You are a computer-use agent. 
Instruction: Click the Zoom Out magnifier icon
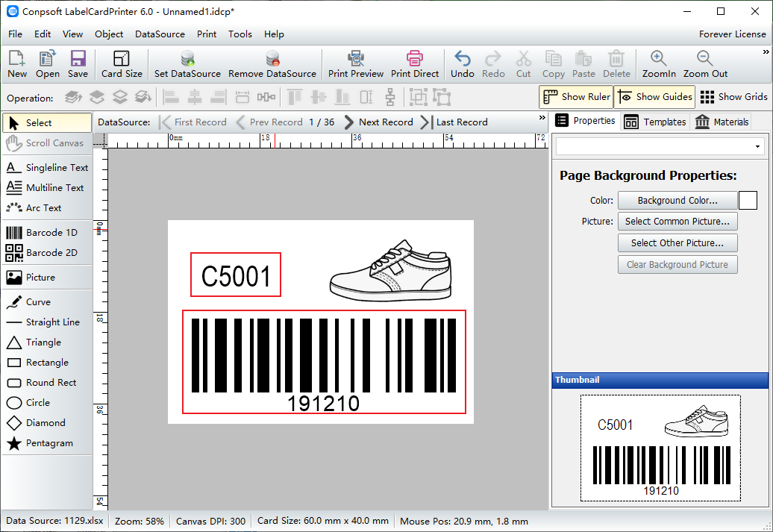(x=705, y=65)
